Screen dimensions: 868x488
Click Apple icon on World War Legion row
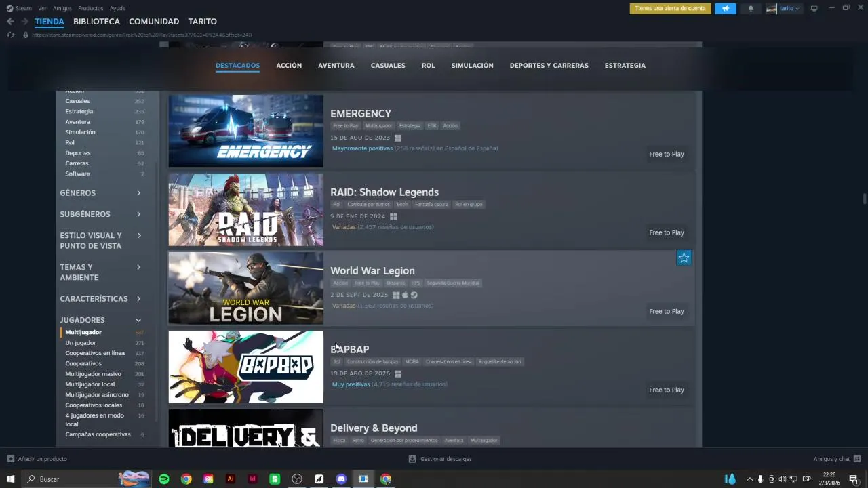(405, 295)
